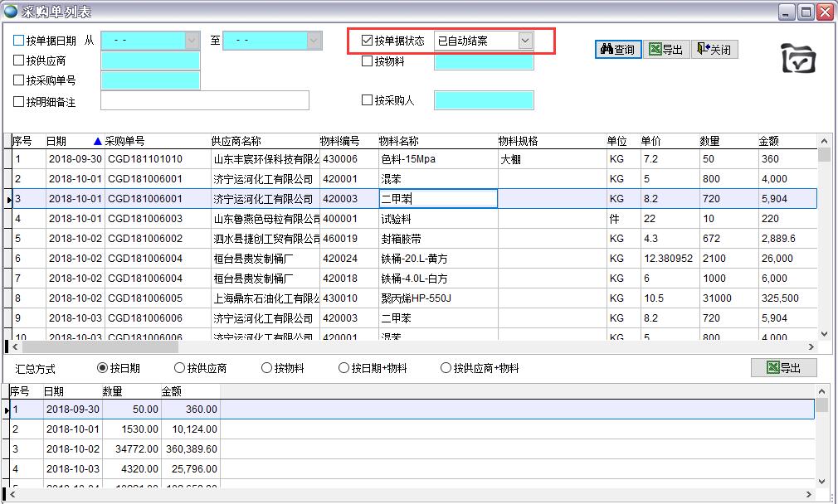Click the 按明细备注 text input field

(x=204, y=101)
